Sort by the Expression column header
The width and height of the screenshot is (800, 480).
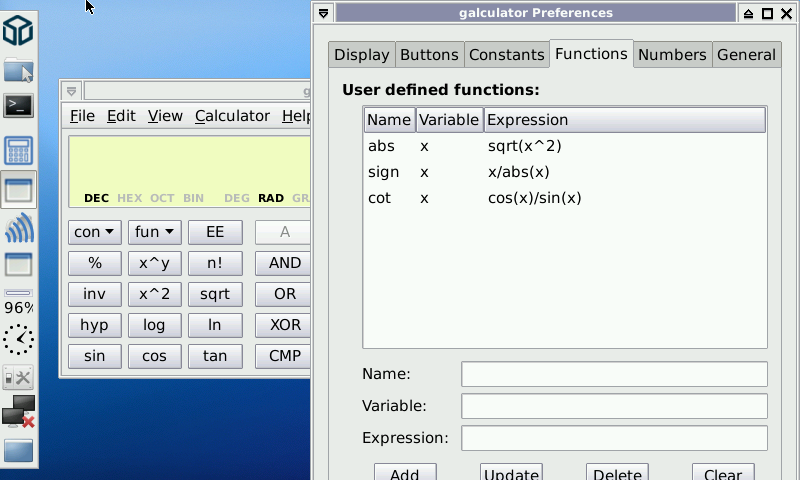coord(624,120)
